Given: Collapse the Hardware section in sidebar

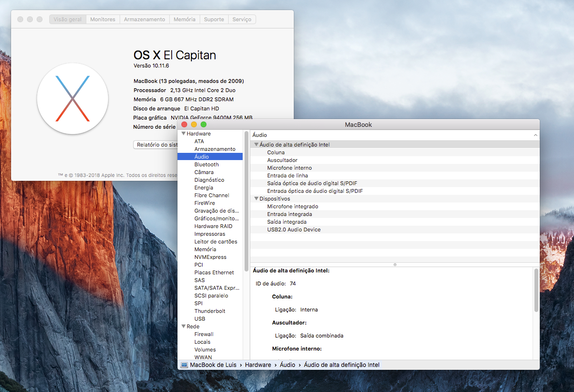Looking at the screenshot, I should click(x=183, y=134).
